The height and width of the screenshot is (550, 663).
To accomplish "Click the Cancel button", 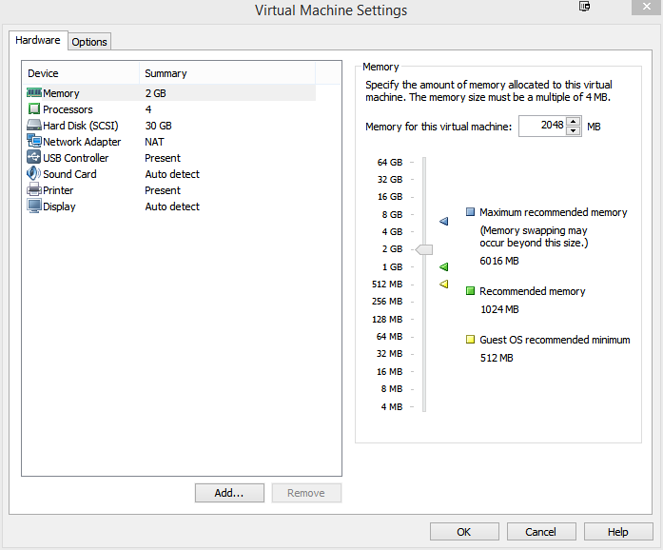I will [x=541, y=532].
